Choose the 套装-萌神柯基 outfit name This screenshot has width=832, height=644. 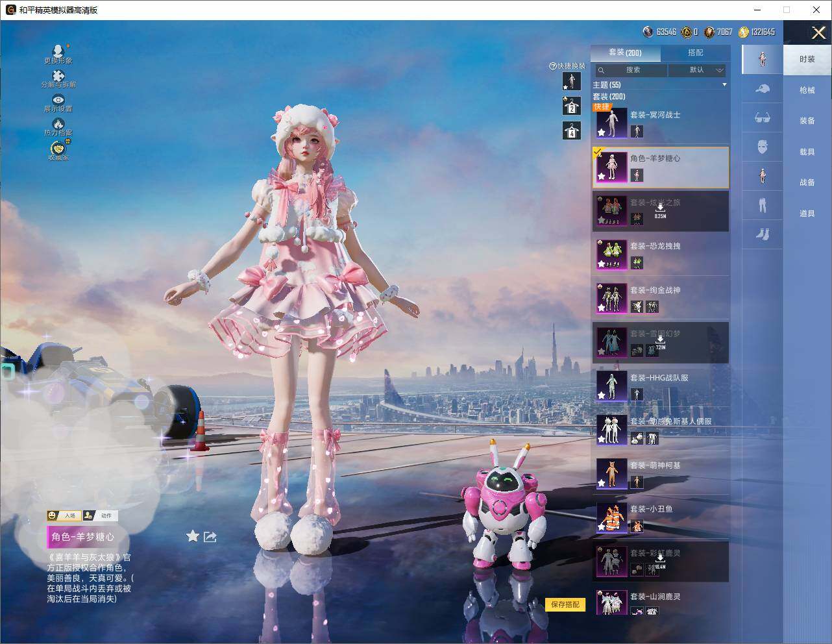point(655,465)
